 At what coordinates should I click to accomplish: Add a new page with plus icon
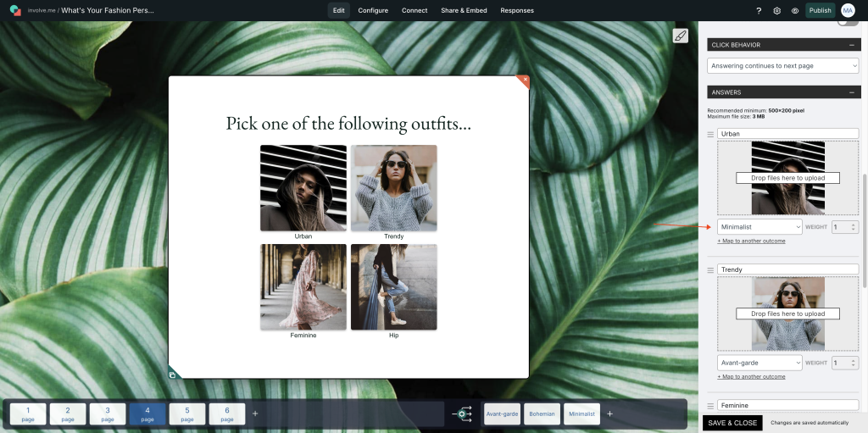click(x=255, y=414)
